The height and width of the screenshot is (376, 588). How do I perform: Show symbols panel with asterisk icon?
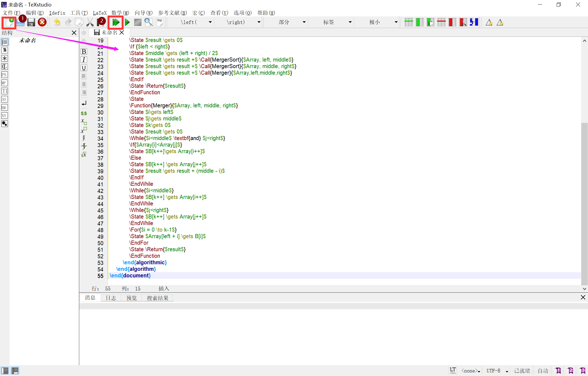click(x=5, y=58)
